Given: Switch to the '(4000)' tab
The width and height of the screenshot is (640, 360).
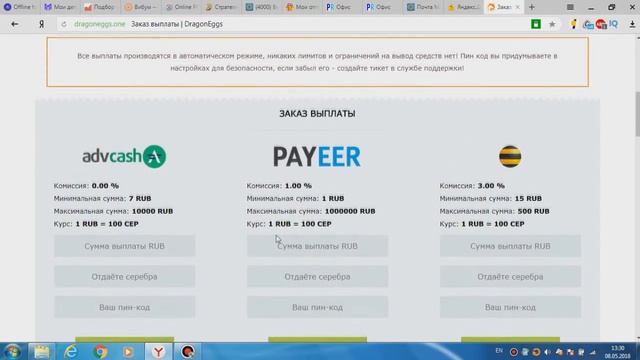Looking at the screenshot, I should click(x=261, y=7).
